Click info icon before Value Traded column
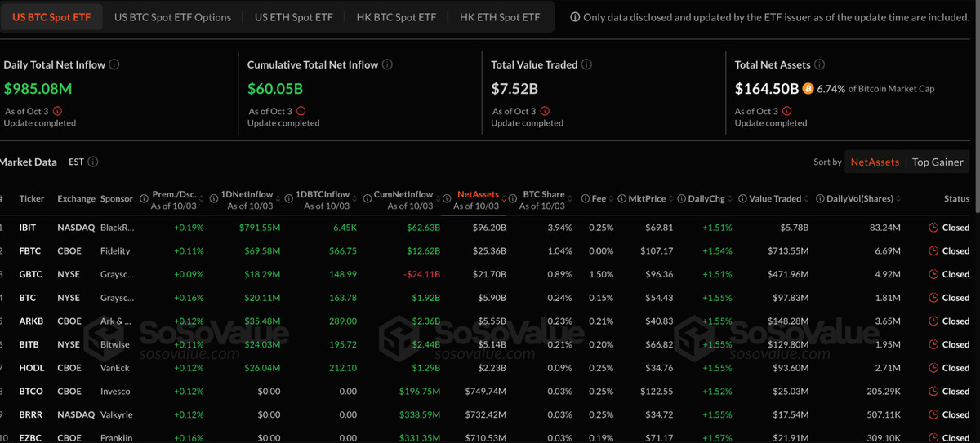This screenshot has width=980, height=443. click(x=742, y=198)
